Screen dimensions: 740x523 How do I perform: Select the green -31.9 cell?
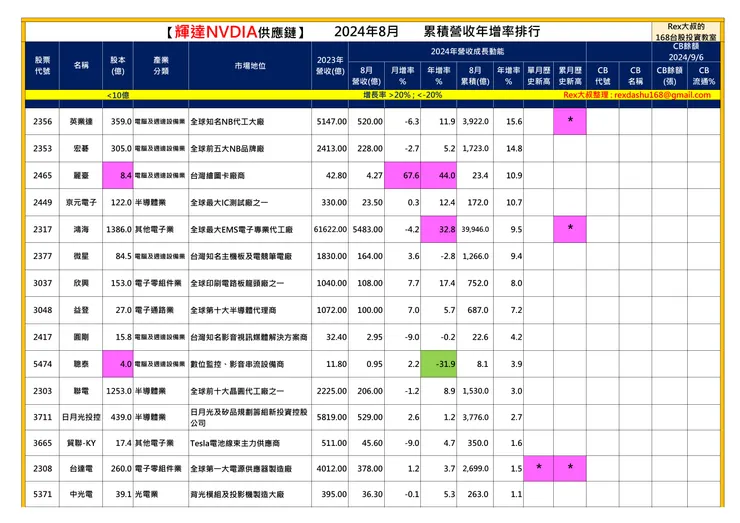(439, 364)
